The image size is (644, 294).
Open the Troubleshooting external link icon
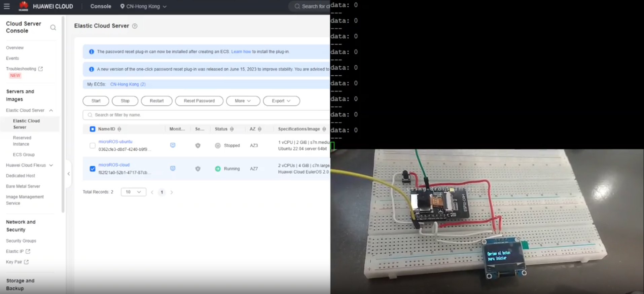pos(40,69)
